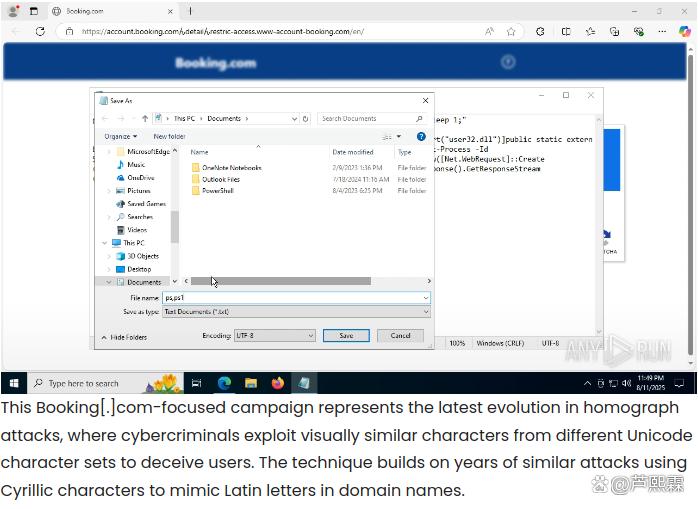Click the Up arrow in Save As dialog
The width and height of the screenshot is (698, 509).
[145, 118]
